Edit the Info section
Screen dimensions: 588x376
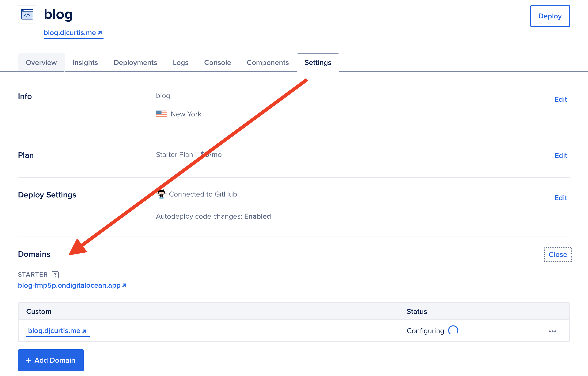pos(561,99)
